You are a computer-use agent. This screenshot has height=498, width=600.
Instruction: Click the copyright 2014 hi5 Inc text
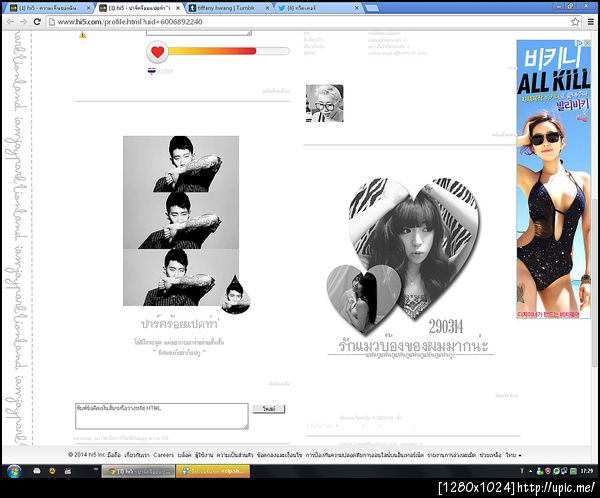point(86,455)
